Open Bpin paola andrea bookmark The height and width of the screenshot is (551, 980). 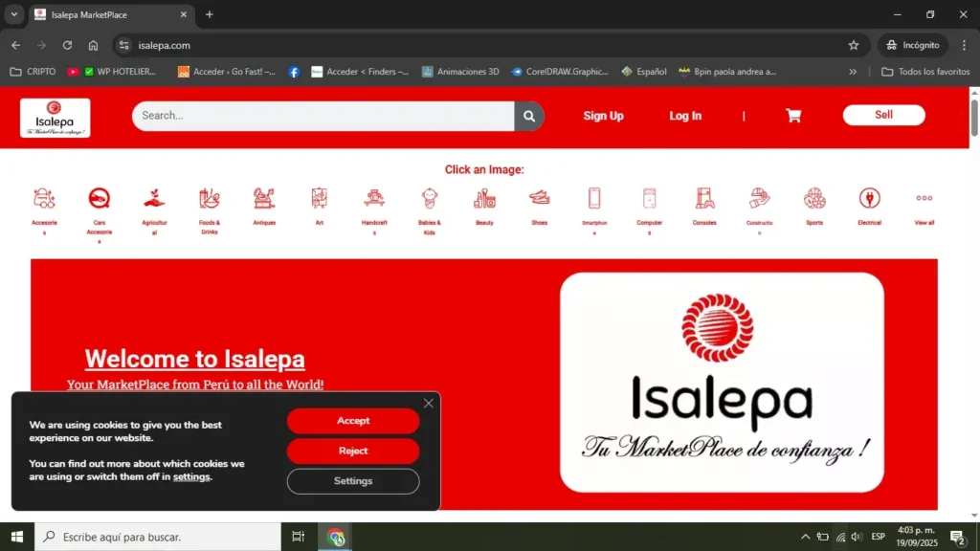tap(727, 72)
